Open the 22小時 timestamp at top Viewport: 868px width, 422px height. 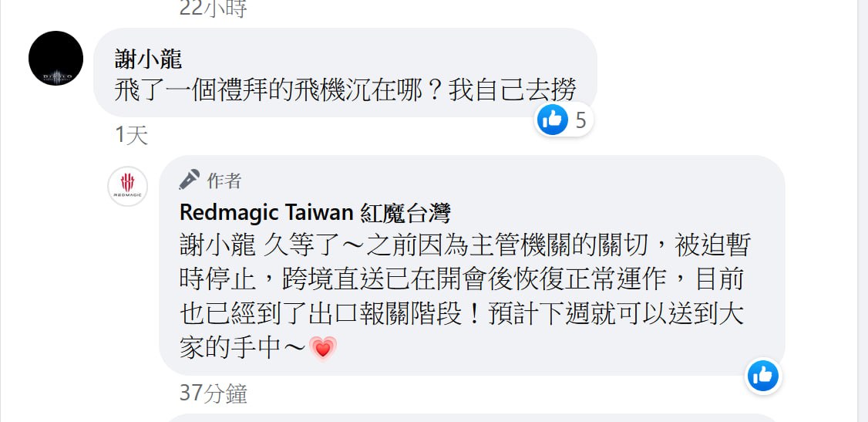point(213,8)
